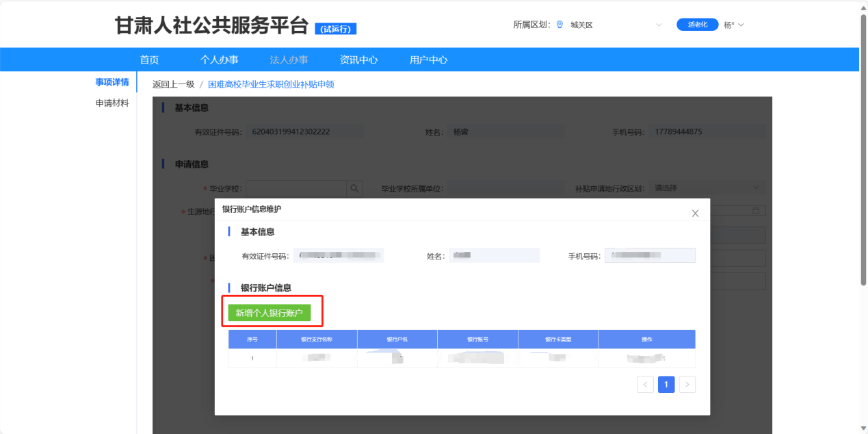The height and width of the screenshot is (434, 868).
Task: Open the 资讯中心 menu item
Action: click(x=358, y=60)
